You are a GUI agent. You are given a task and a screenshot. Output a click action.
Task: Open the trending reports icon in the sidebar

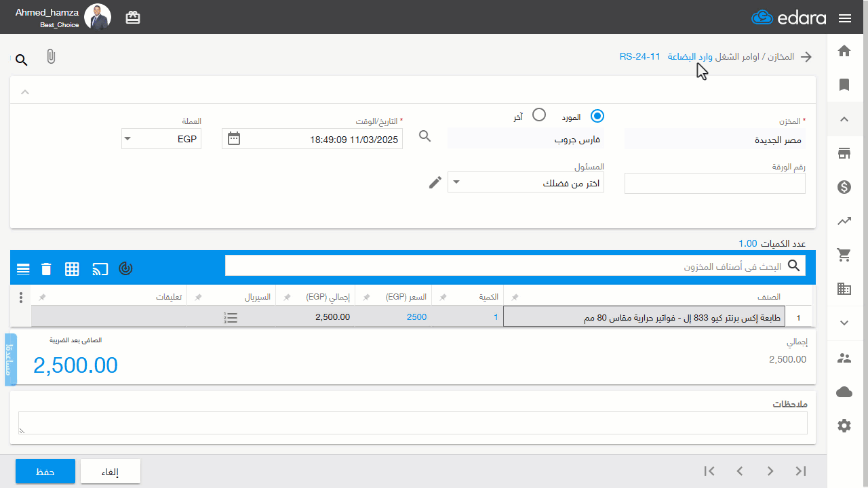coord(844,221)
